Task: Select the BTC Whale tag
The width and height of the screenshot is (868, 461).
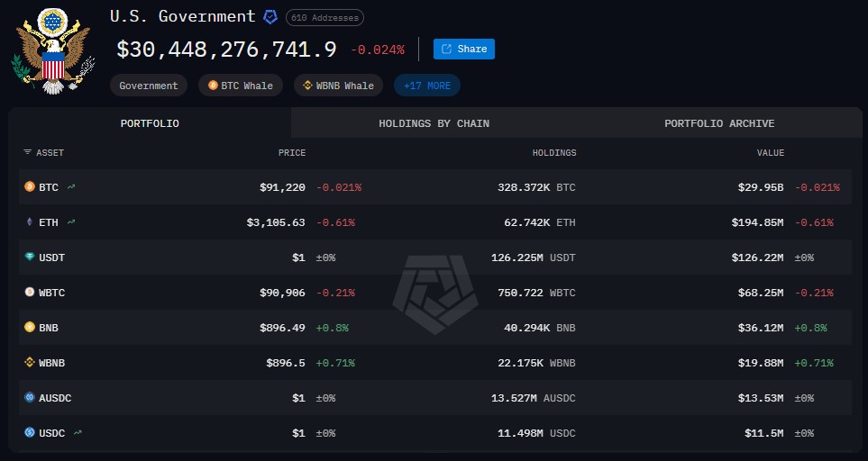Action: pos(240,86)
